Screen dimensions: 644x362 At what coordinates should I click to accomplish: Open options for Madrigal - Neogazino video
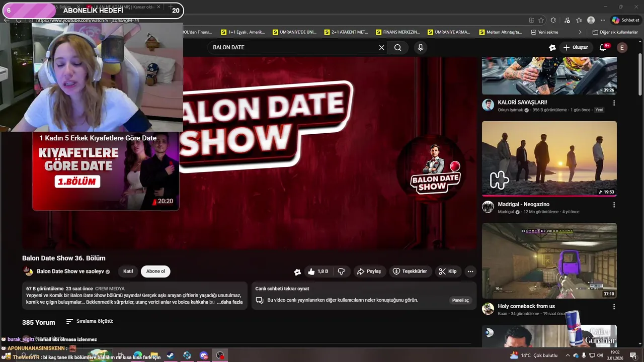click(613, 205)
